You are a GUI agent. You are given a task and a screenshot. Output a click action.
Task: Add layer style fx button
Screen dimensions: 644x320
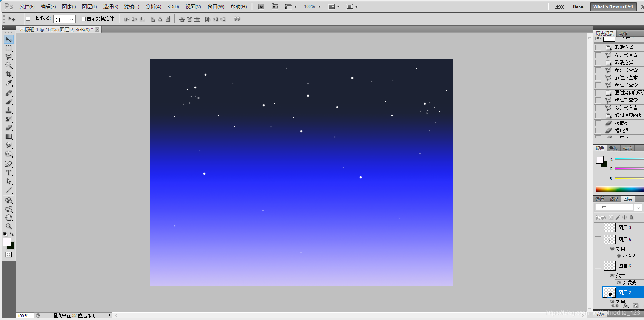tap(626, 306)
